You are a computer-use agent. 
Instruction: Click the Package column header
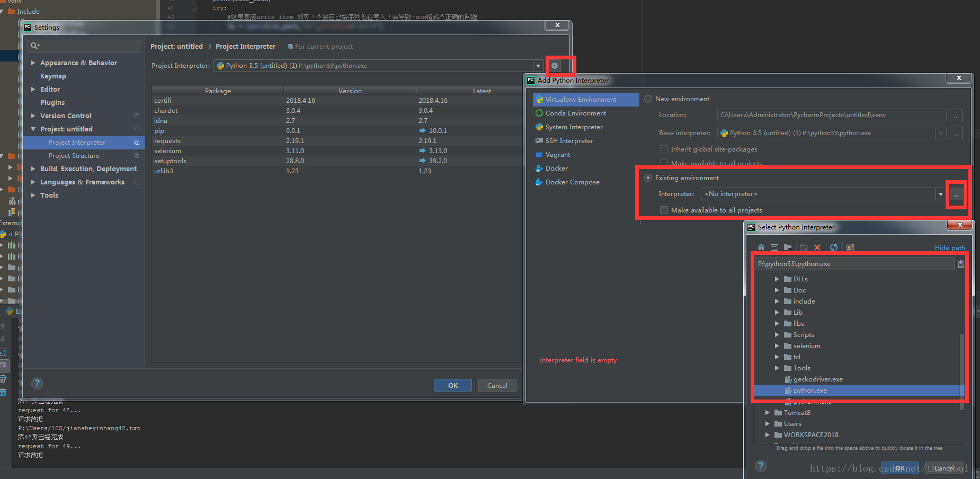218,91
